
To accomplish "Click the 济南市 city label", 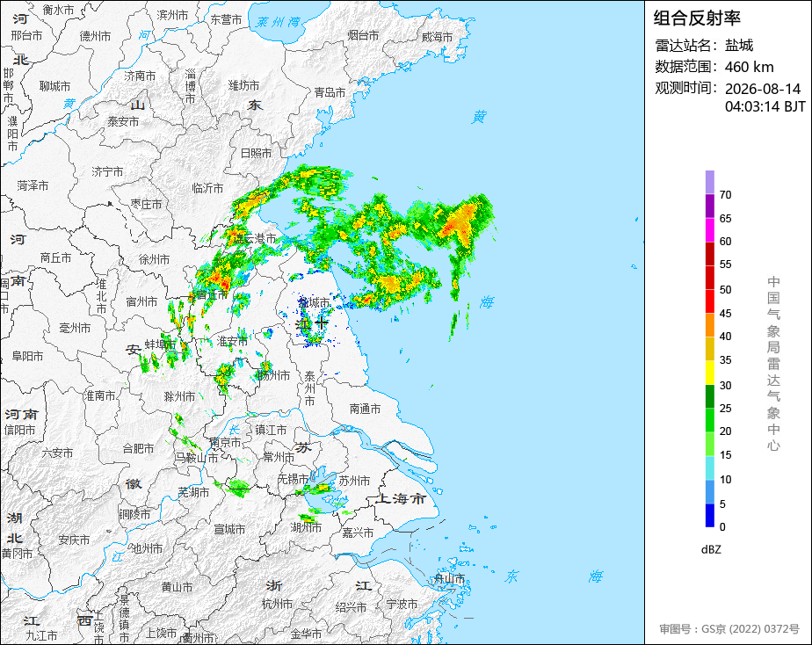I will tap(140, 76).
